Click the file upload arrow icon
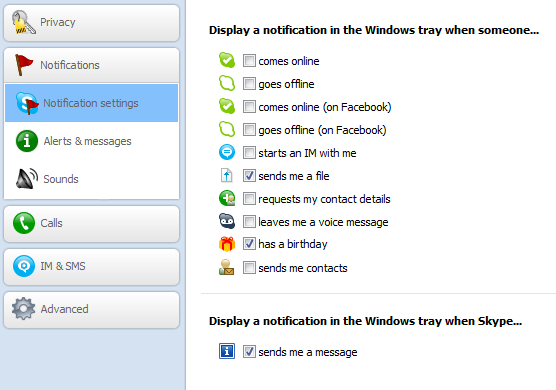Viewport: 556px width, 390px height. (227, 176)
